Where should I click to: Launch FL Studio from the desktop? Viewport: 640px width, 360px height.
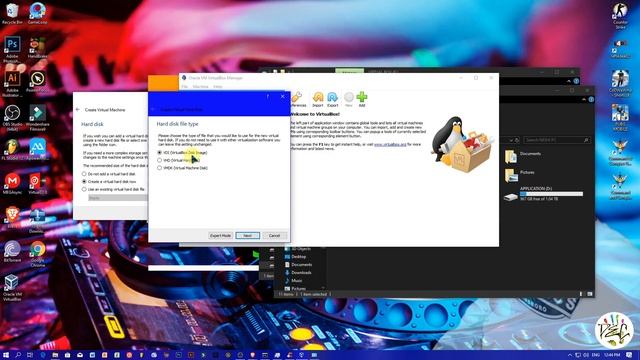click(x=12, y=150)
